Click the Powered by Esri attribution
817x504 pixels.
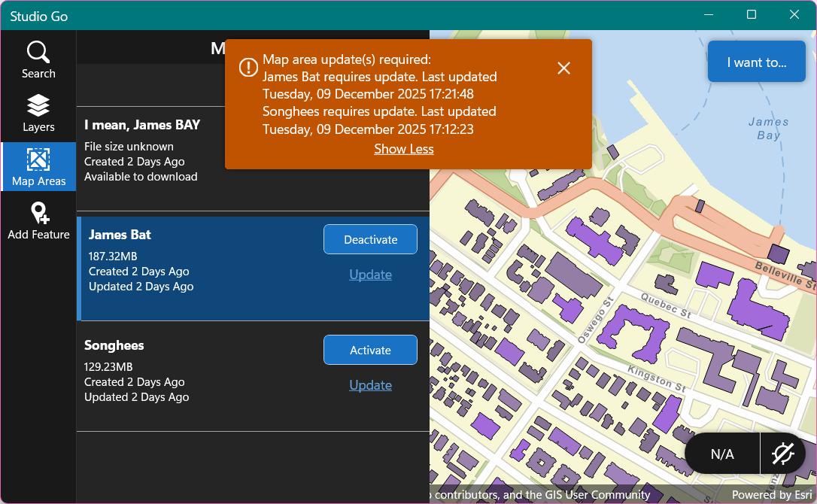point(772,494)
